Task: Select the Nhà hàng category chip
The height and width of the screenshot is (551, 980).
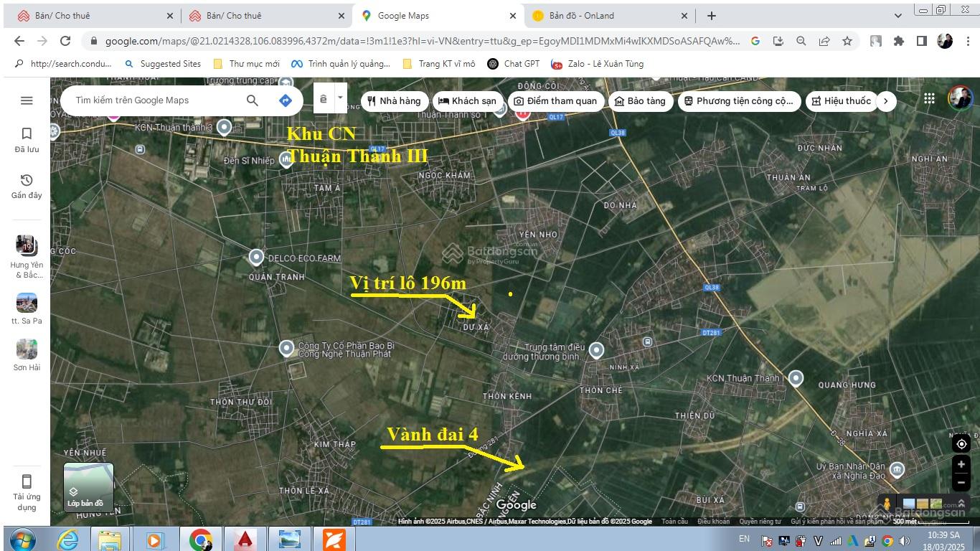Action: [x=394, y=101]
